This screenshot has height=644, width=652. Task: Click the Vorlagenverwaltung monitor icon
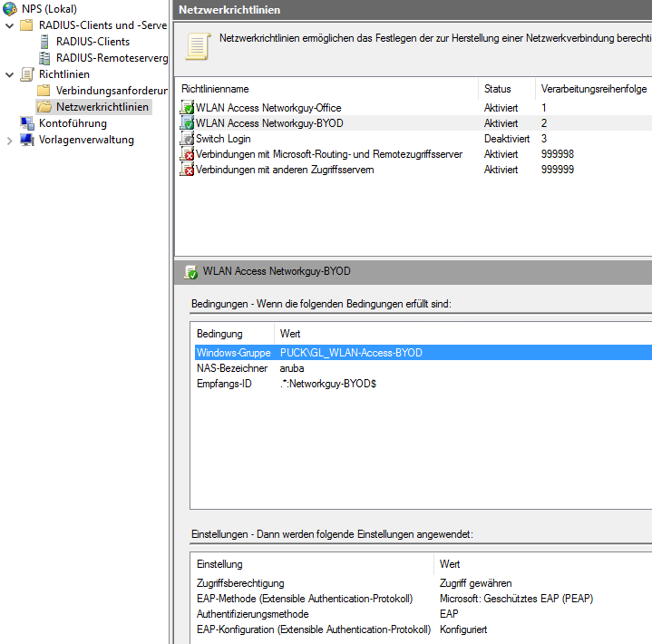27,140
